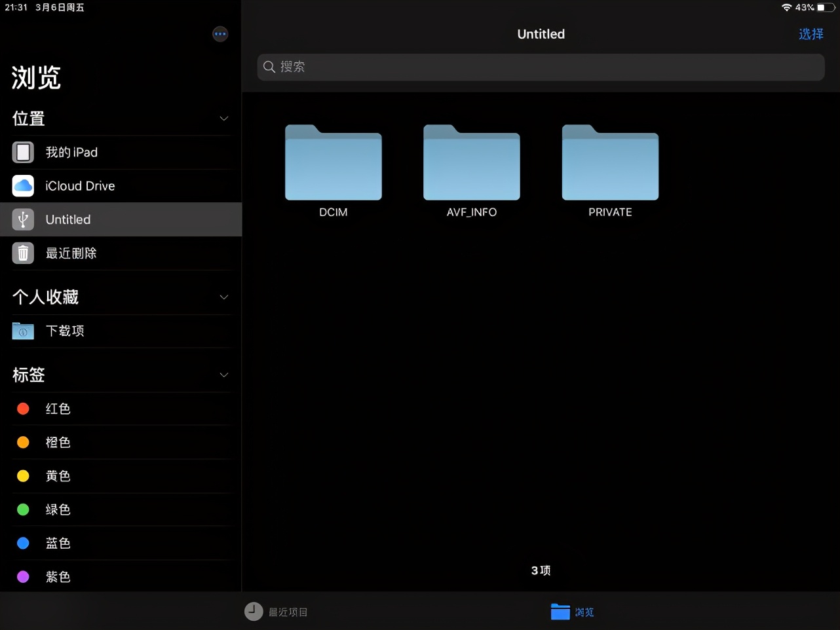This screenshot has height=630, width=840.
Task: Switch to the 最近项目 tab
Action: 276,612
